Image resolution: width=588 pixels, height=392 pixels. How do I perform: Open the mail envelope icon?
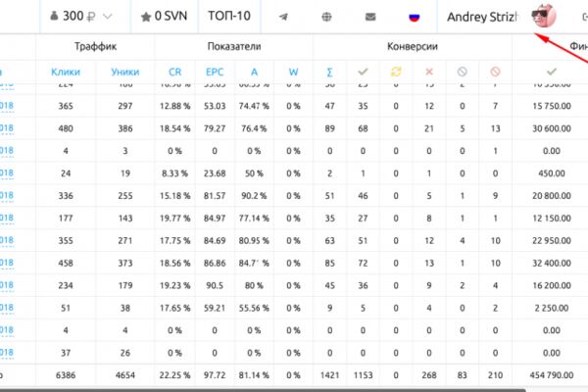[x=370, y=17]
